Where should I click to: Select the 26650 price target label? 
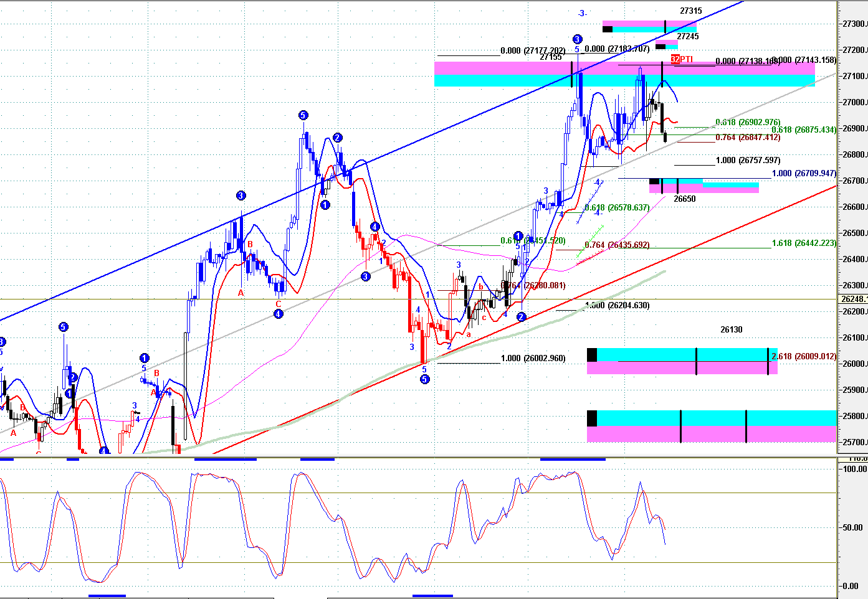(685, 199)
